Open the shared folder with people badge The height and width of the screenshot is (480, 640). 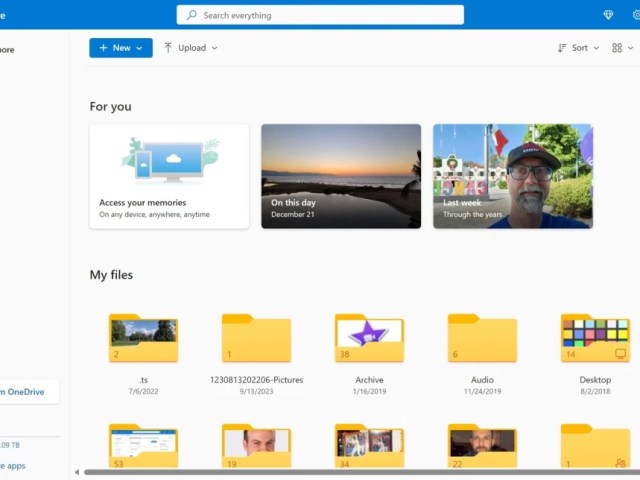tap(595, 446)
